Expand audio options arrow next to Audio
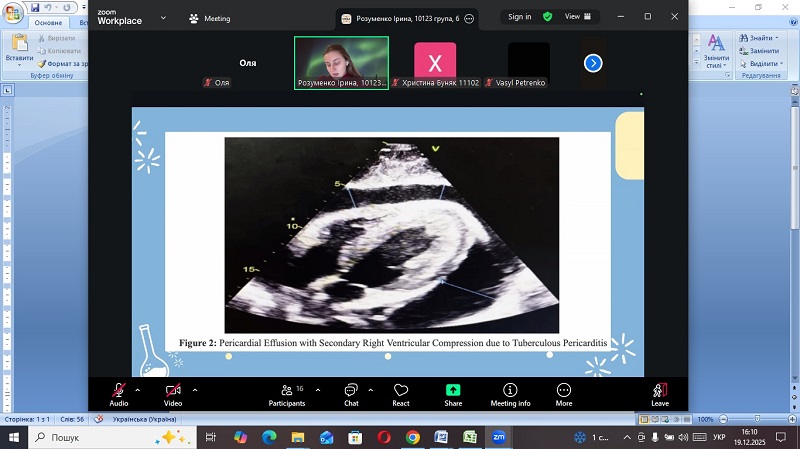This screenshot has height=449, width=800. coord(137,390)
